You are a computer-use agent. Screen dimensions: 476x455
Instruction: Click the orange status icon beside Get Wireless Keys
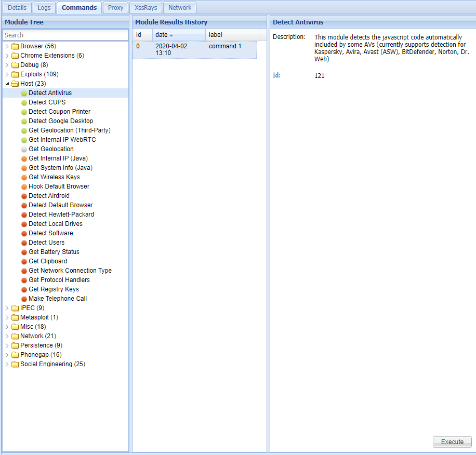click(23, 177)
